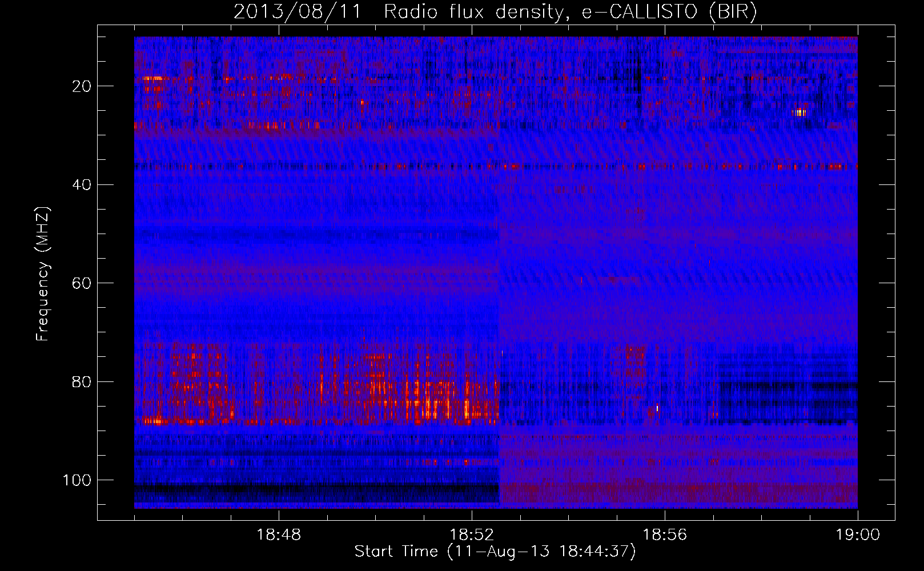
Task: Click the 'Start Time (11-Aug-13 18:44:37)' label
Action: 495,552
